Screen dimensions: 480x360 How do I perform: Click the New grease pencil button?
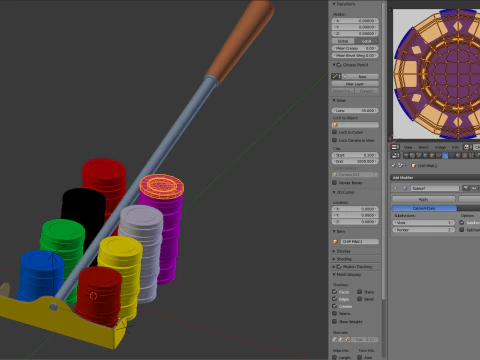(x=361, y=76)
